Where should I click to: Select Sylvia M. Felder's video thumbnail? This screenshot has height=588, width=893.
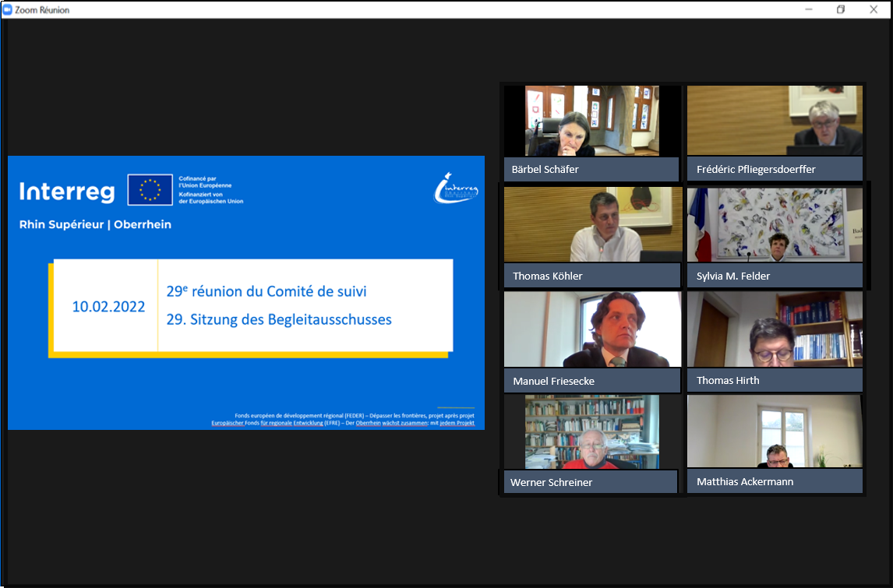coord(775,224)
